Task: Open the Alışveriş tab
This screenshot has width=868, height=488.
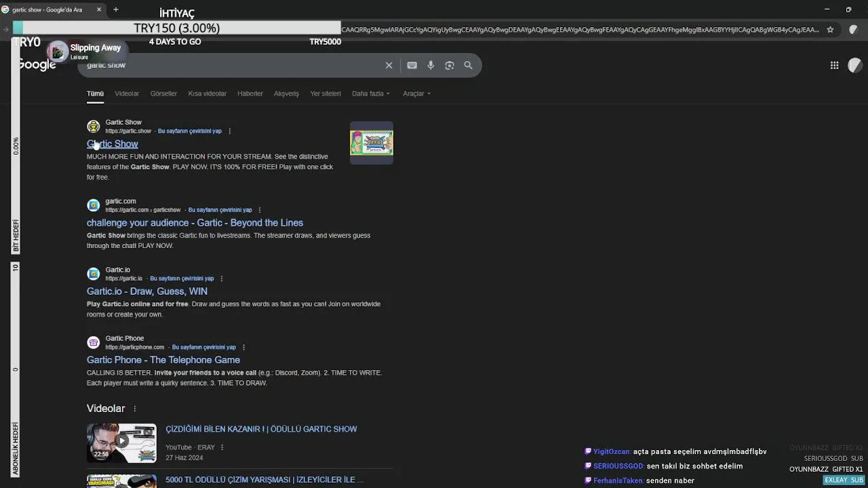Action: tap(286, 94)
